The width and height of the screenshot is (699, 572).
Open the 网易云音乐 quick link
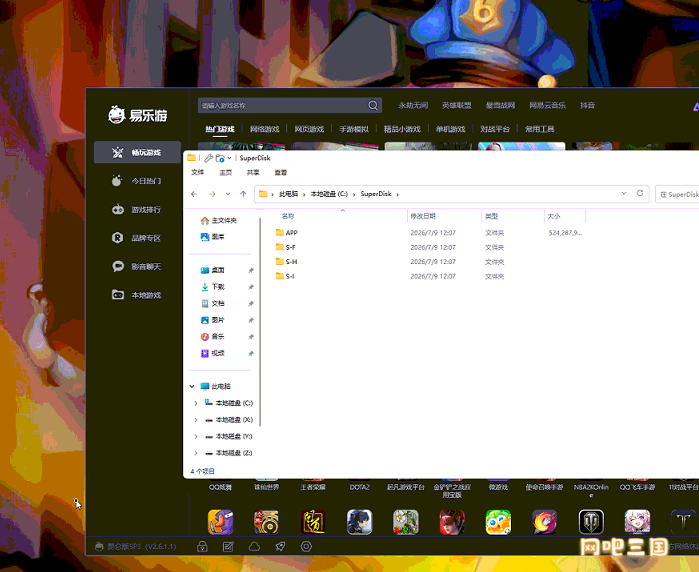tap(547, 105)
